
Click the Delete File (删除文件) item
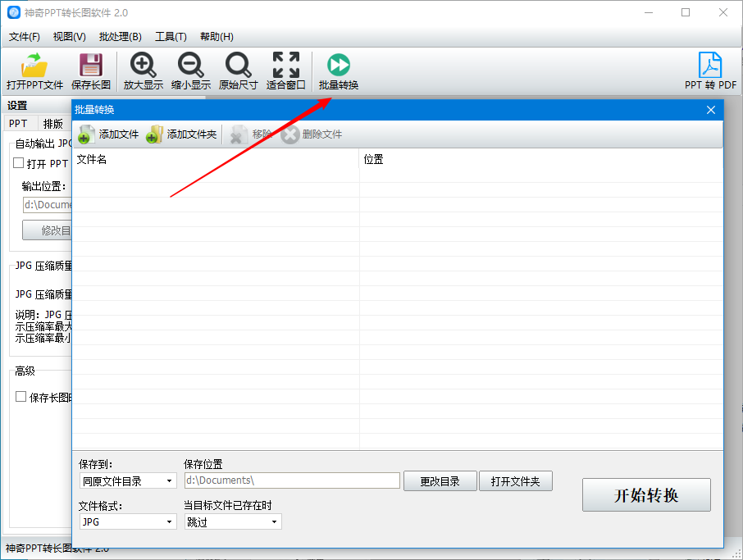[x=312, y=134]
